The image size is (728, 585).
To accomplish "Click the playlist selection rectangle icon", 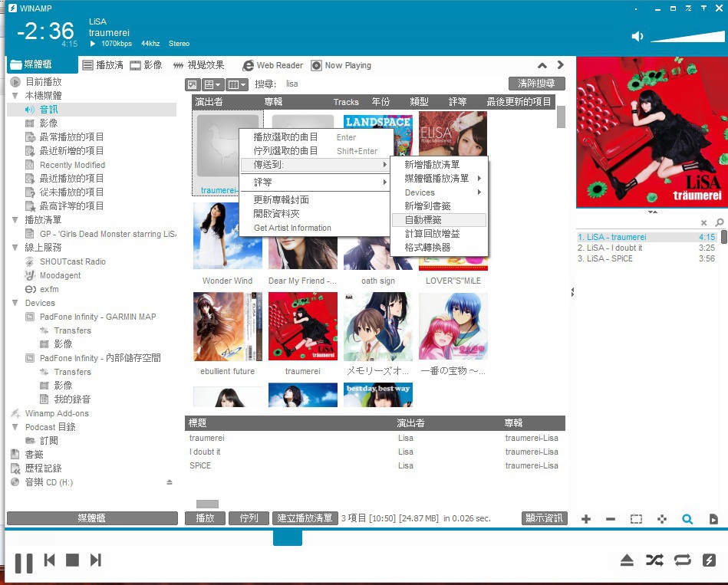I will (637, 519).
